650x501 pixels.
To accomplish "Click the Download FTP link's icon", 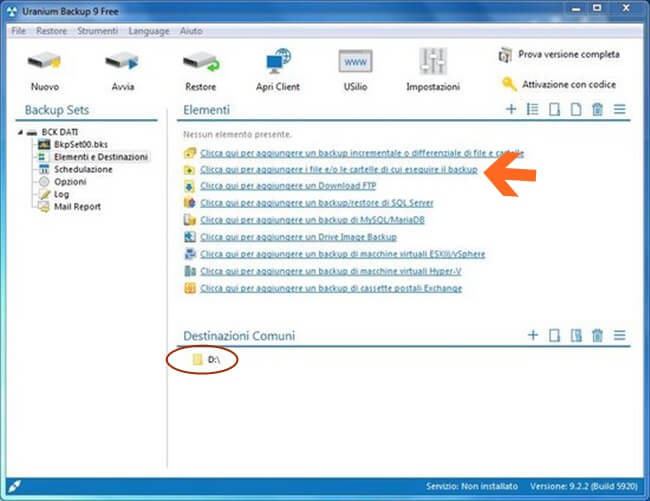I will [189, 186].
